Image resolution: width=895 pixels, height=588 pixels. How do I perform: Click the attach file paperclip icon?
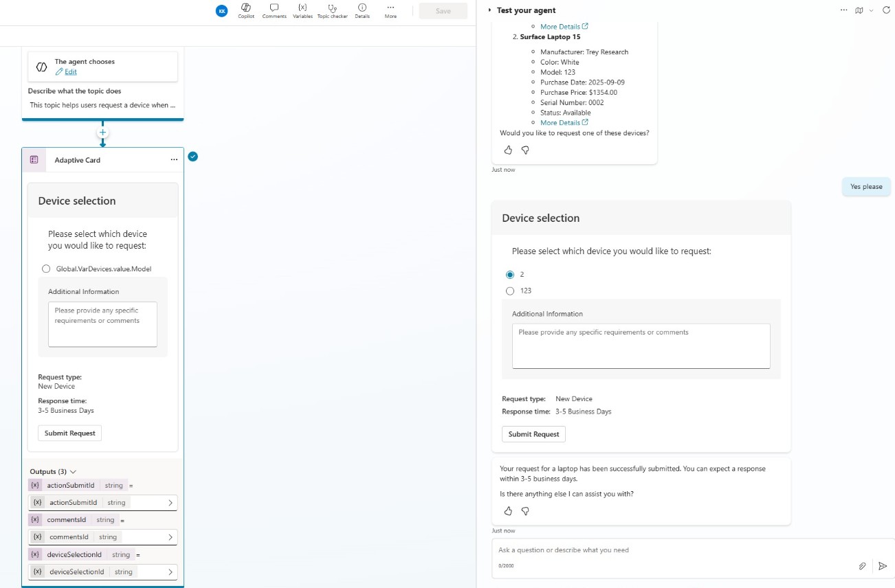[862, 566]
